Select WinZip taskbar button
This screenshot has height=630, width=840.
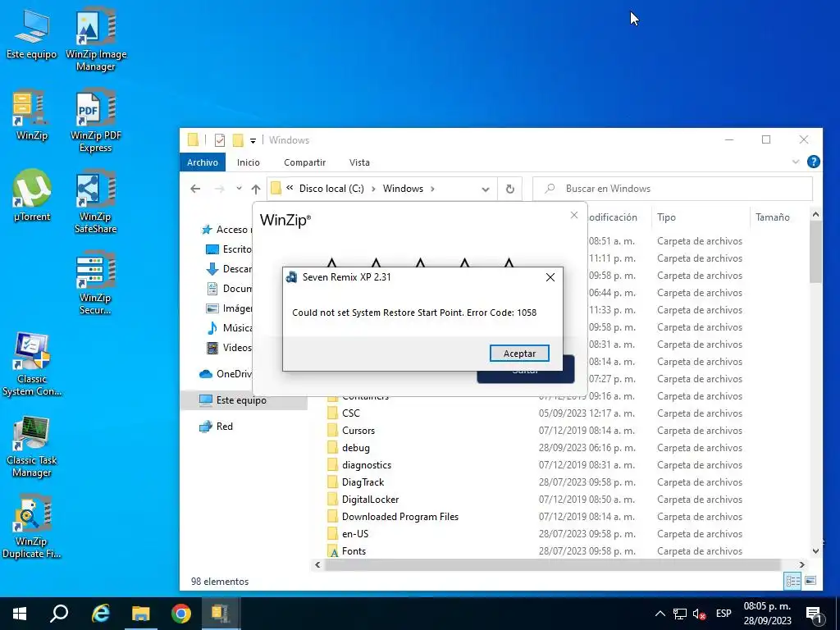(x=221, y=614)
